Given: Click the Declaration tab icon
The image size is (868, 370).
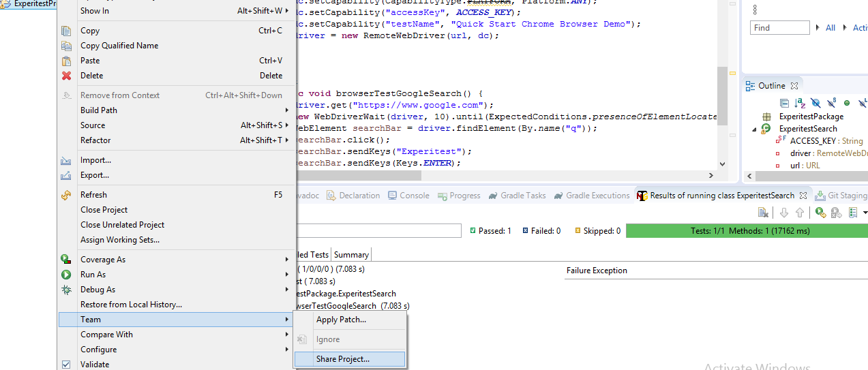Looking at the screenshot, I should [331, 196].
